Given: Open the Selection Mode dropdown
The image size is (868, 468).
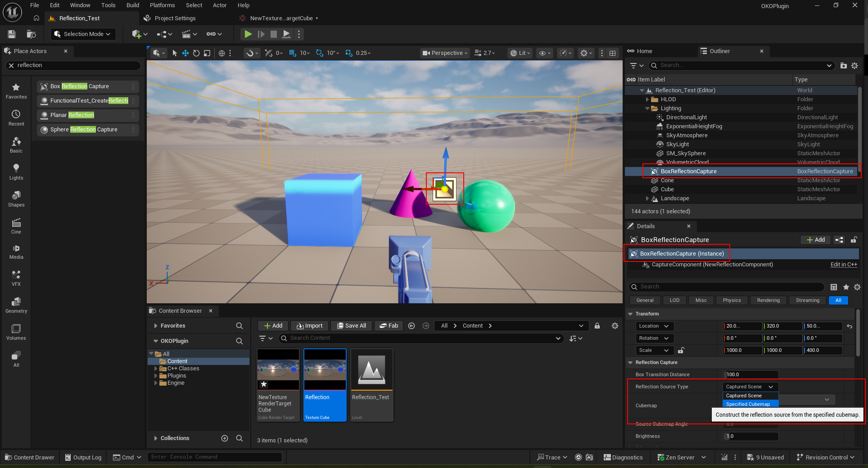Looking at the screenshot, I should click(x=83, y=34).
